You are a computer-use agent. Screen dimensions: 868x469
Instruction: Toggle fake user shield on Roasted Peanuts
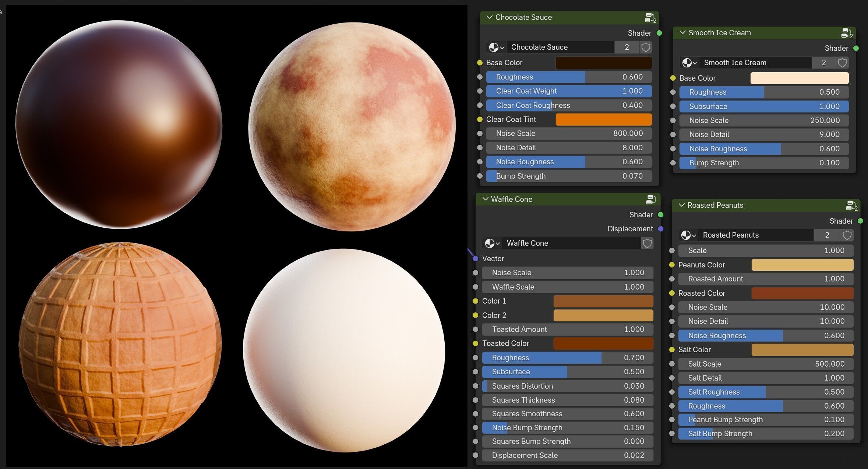click(847, 235)
